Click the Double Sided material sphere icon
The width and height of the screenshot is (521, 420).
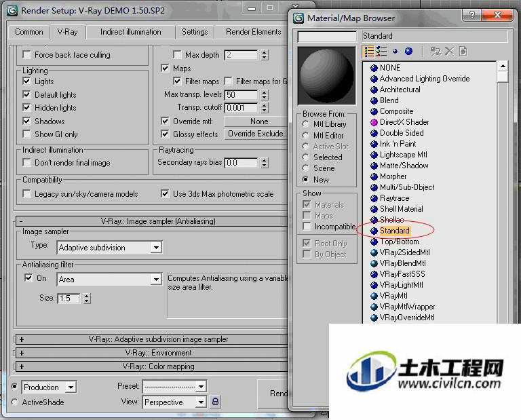(374, 133)
